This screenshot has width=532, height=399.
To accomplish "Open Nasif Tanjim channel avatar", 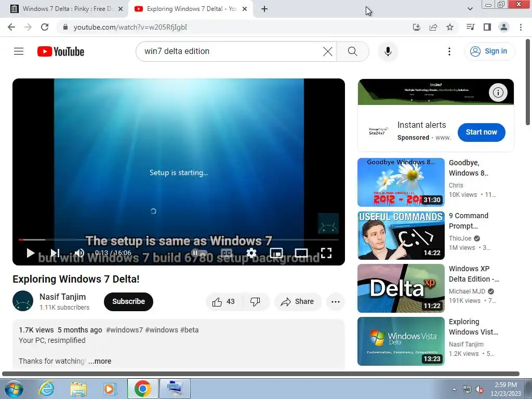I will 23,301.
